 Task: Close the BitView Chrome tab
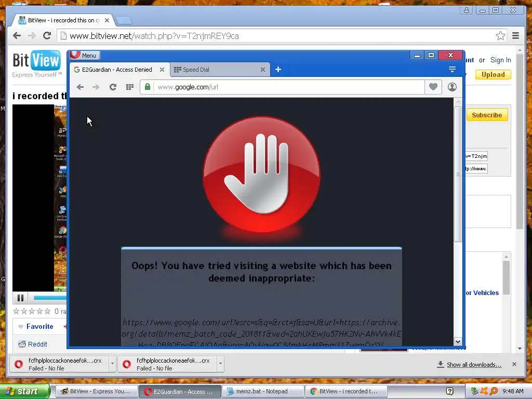pos(107,20)
